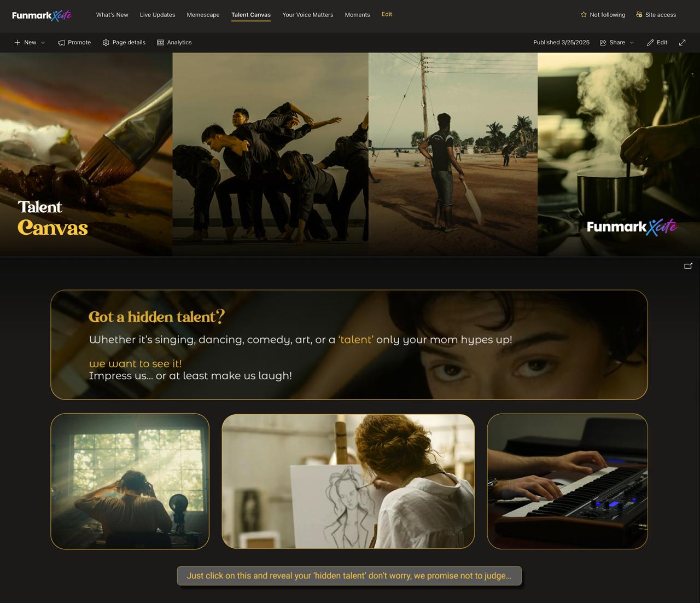
Task: Click the Published 3/25/2025 status
Action: point(561,42)
